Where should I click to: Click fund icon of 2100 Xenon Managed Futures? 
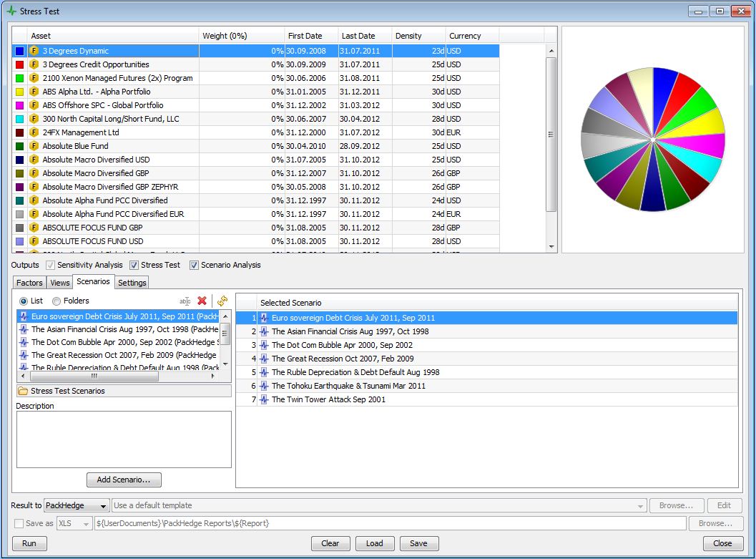pyautogui.click(x=34, y=77)
